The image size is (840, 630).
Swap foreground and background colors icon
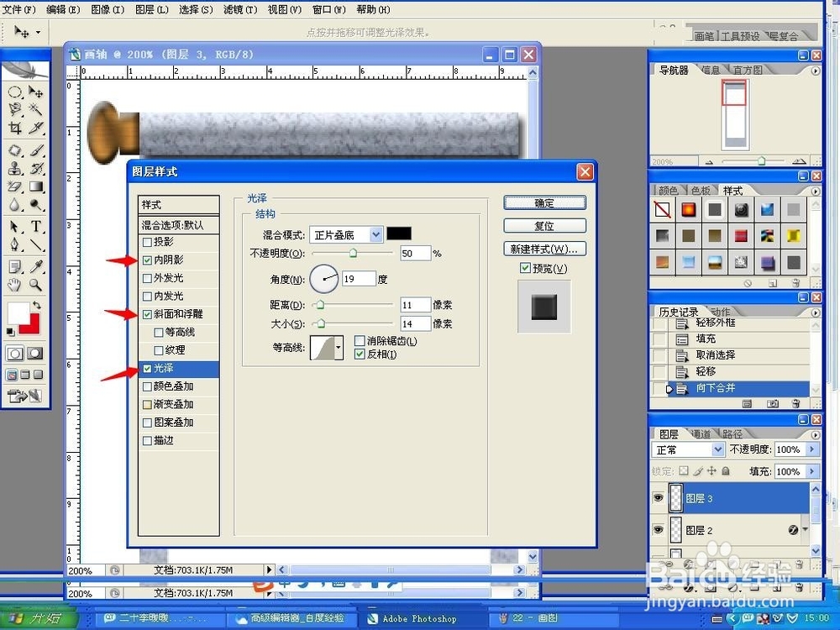coord(36,305)
